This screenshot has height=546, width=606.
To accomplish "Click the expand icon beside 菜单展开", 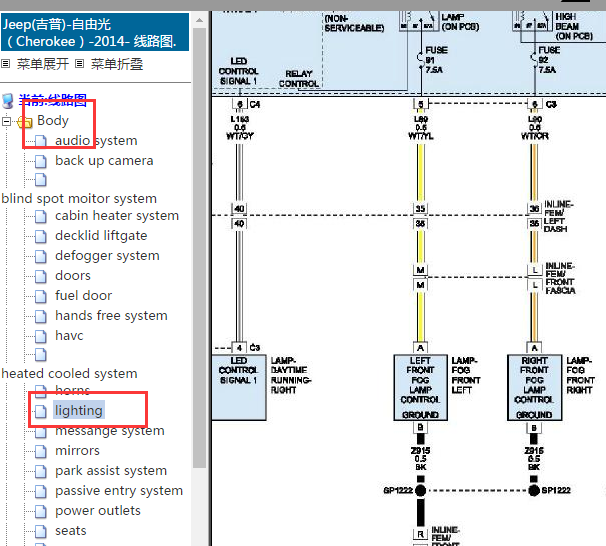I will [x=5, y=64].
